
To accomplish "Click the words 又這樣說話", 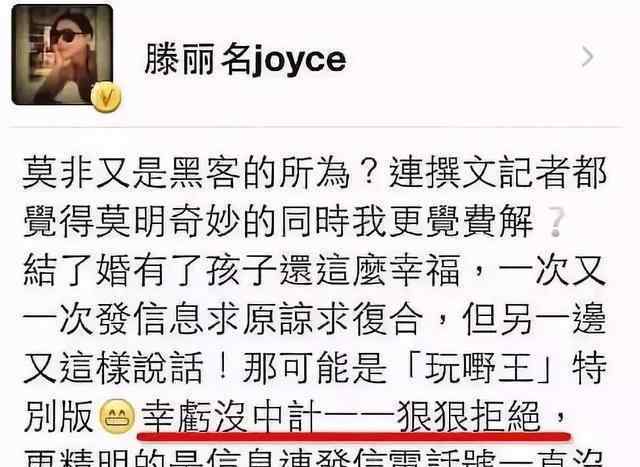I will tap(113, 367).
